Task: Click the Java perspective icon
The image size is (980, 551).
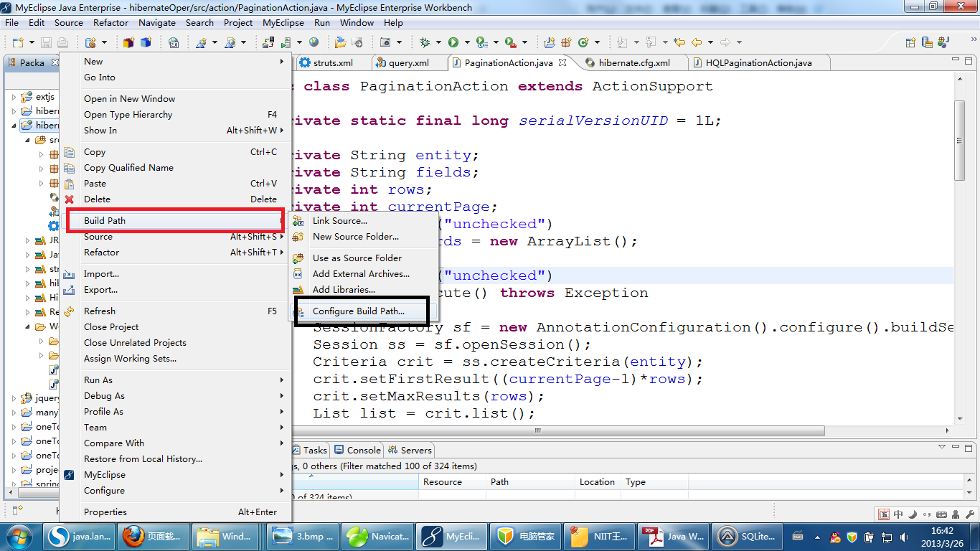Action: click(x=944, y=42)
